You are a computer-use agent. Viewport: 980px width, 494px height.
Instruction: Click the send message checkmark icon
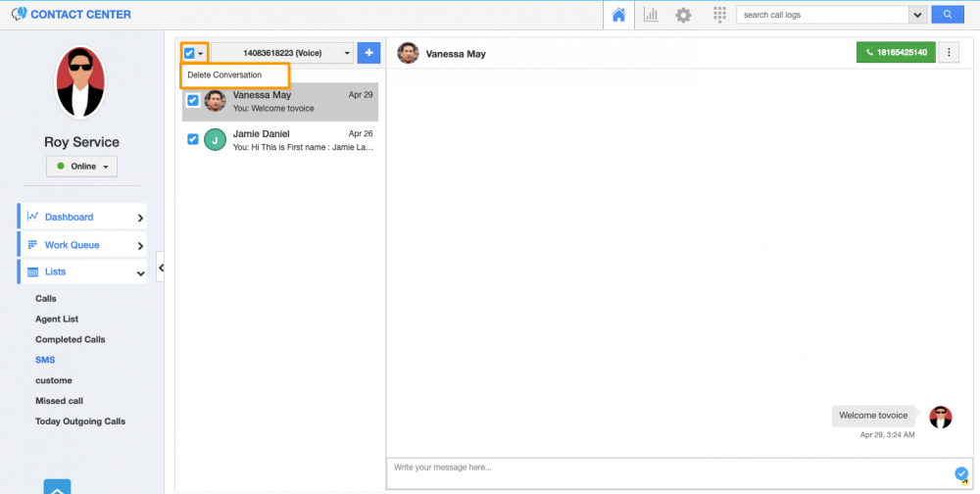click(x=961, y=473)
